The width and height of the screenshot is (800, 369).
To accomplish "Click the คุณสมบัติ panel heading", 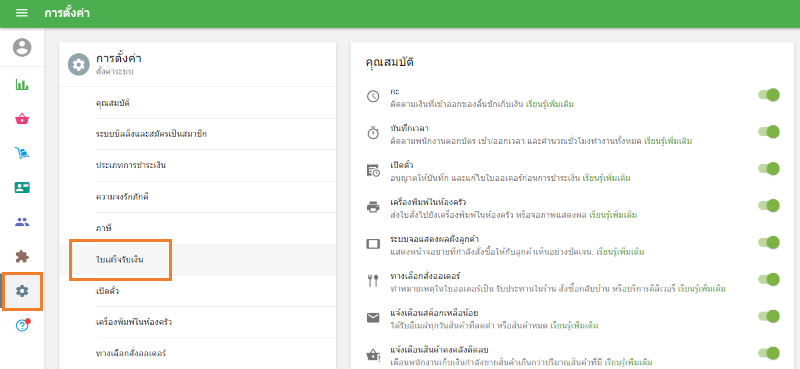I will click(x=390, y=63).
